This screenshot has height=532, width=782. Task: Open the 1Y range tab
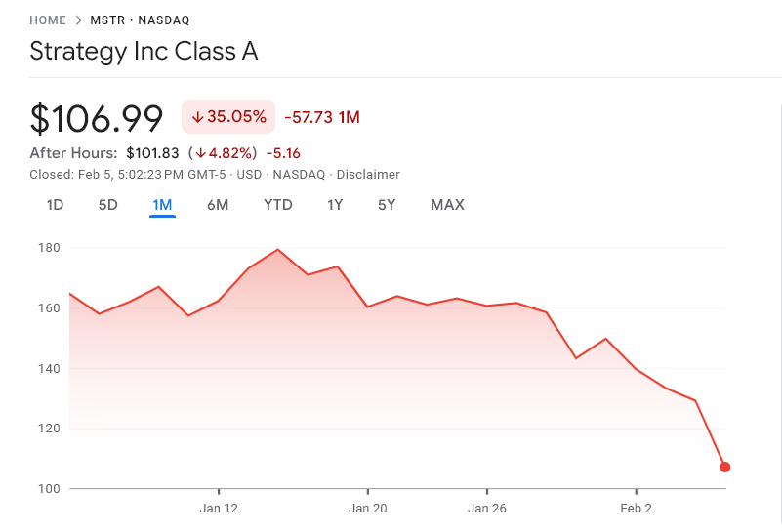click(335, 205)
